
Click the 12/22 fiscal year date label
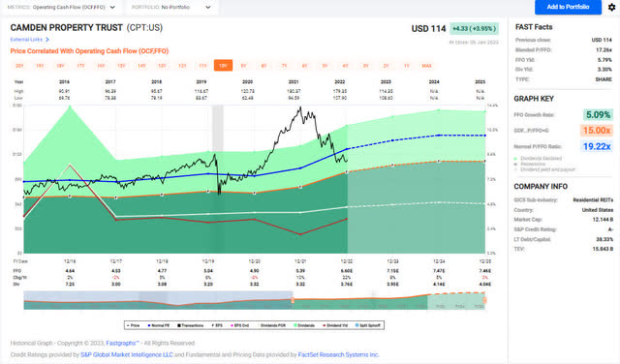[x=347, y=261]
